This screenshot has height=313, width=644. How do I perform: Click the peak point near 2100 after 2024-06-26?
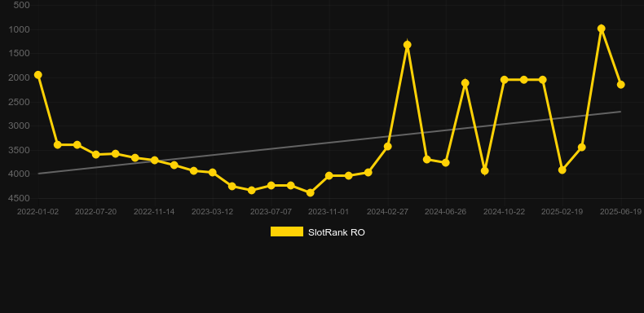coord(465,83)
